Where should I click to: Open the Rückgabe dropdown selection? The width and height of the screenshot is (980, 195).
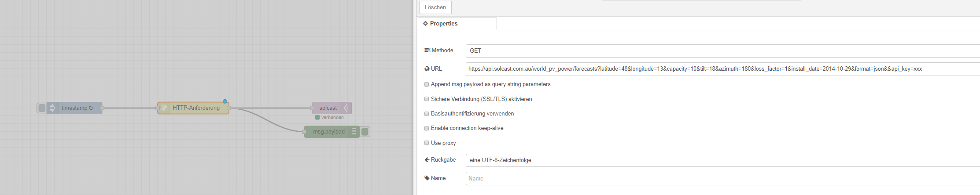coord(722,160)
